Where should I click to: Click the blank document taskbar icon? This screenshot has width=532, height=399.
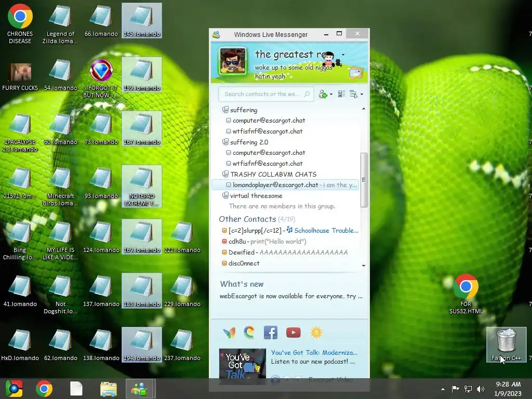point(76,389)
